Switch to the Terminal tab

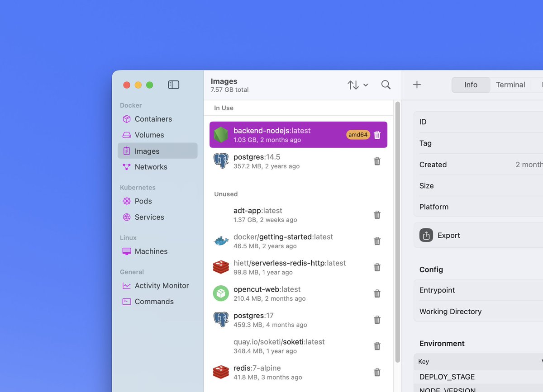click(x=510, y=85)
